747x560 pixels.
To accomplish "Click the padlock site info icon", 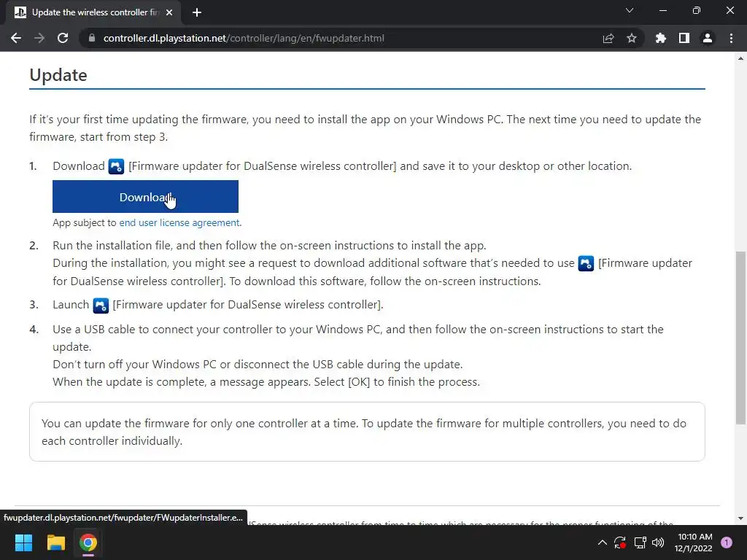I will click(92, 38).
